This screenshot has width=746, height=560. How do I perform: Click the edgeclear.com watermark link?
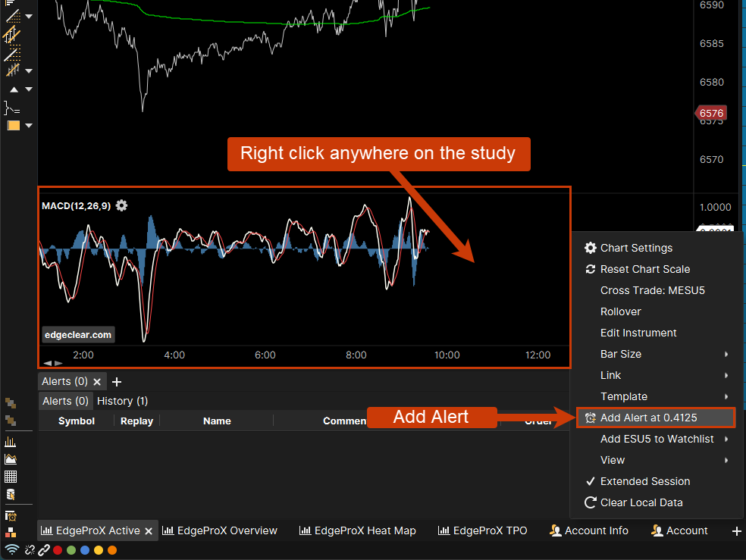pos(78,334)
